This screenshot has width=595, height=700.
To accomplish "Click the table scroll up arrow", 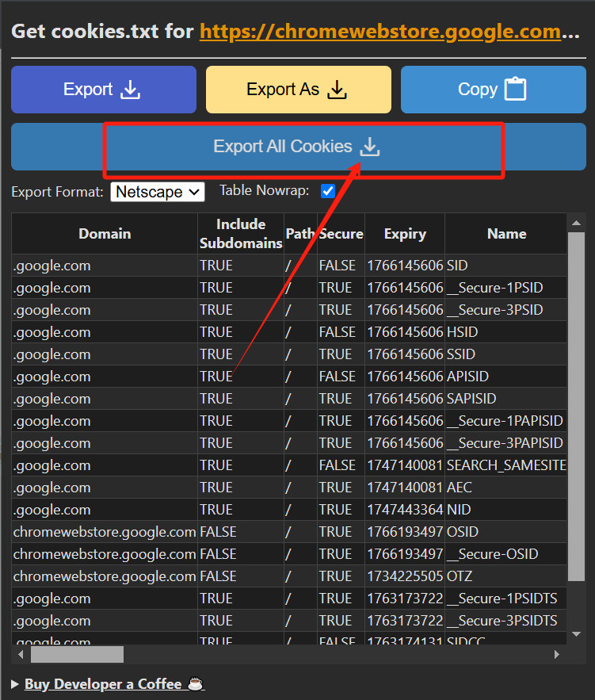I will click(576, 223).
